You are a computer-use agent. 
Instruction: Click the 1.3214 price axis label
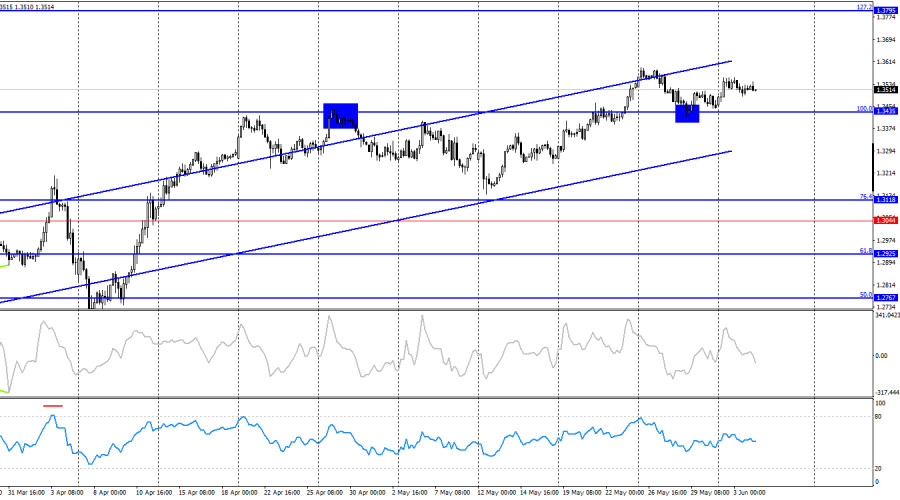click(x=887, y=173)
